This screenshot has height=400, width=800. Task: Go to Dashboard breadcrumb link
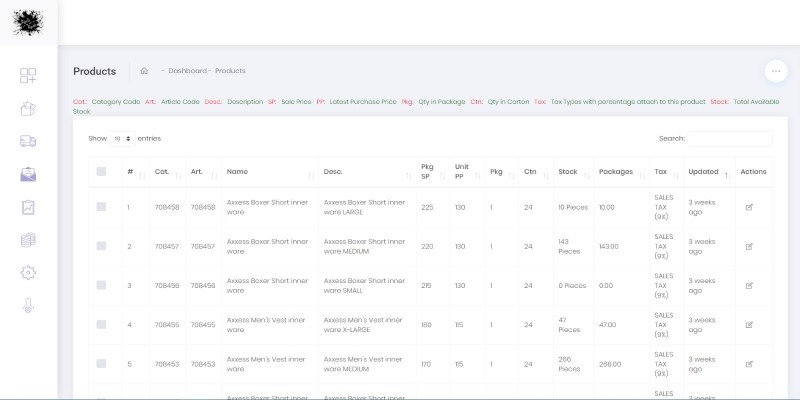187,71
